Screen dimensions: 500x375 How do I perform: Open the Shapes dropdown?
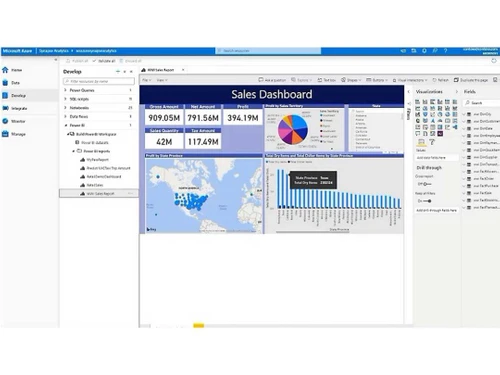coord(351,80)
